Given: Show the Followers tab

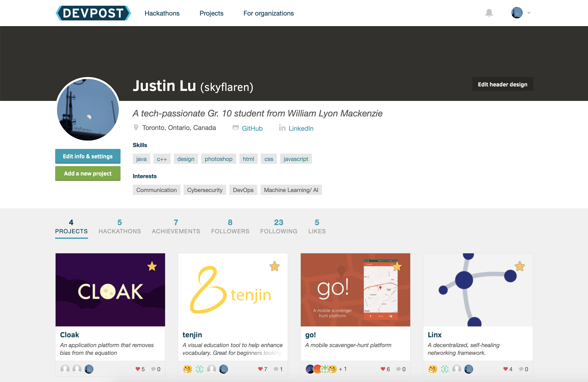Looking at the screenshot, I should pyautogui.click(x=230, y=227).
